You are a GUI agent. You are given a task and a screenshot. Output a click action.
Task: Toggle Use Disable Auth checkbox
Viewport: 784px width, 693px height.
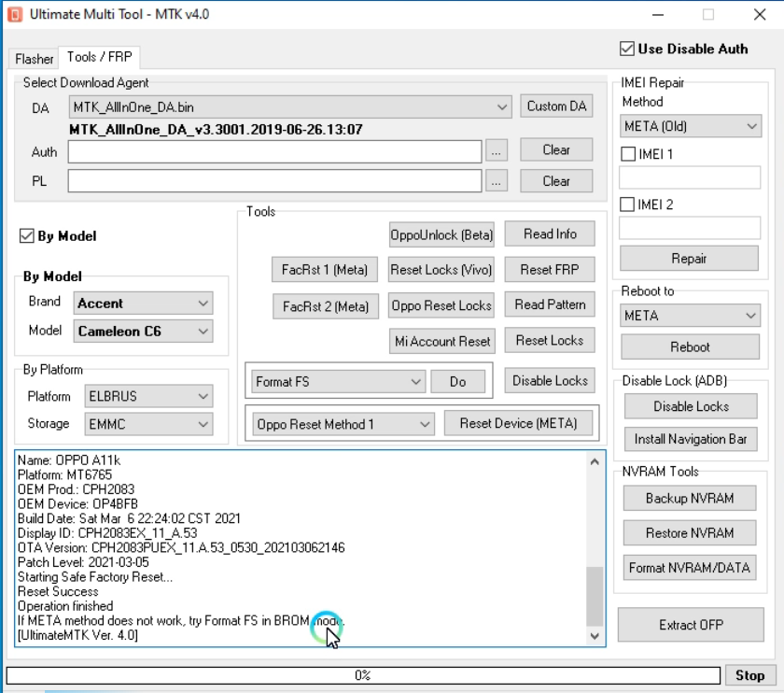pos(627,49)
